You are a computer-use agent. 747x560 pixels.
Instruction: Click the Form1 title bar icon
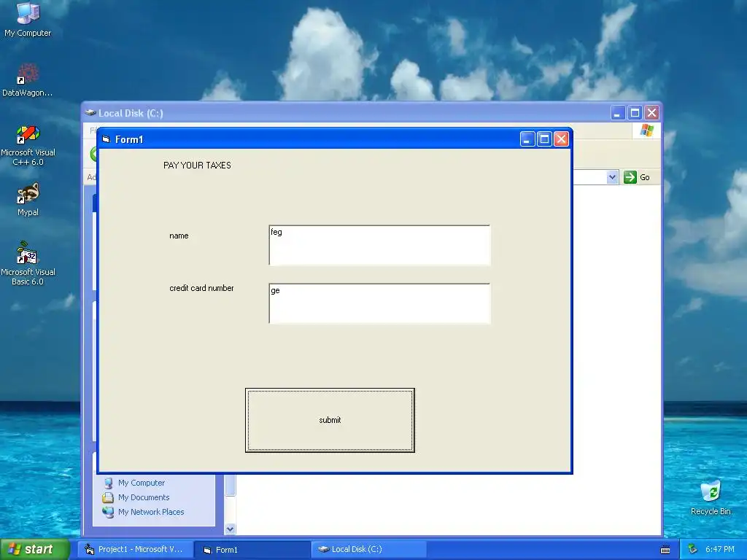(x=107, y=139)
